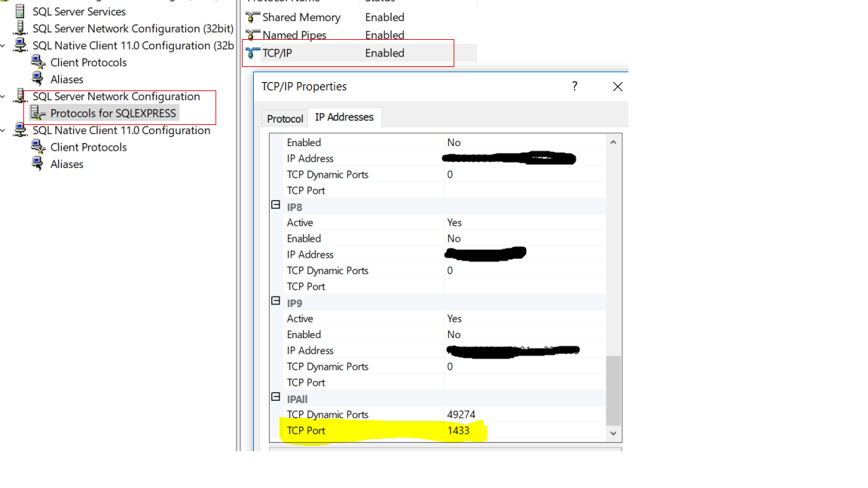
Task: Collapse the SQL Server Network Configuration node above Protocols for SQLEXPRESS
Action: [3, 96]
